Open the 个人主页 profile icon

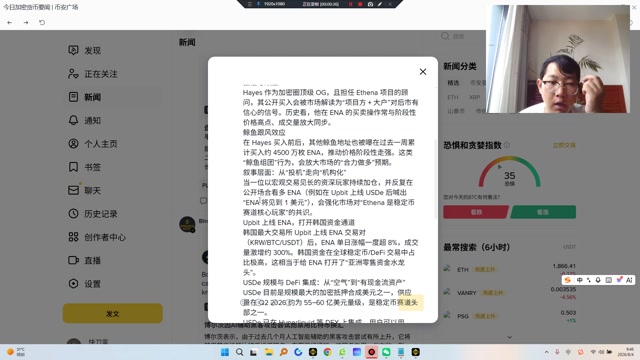[73, 144]
